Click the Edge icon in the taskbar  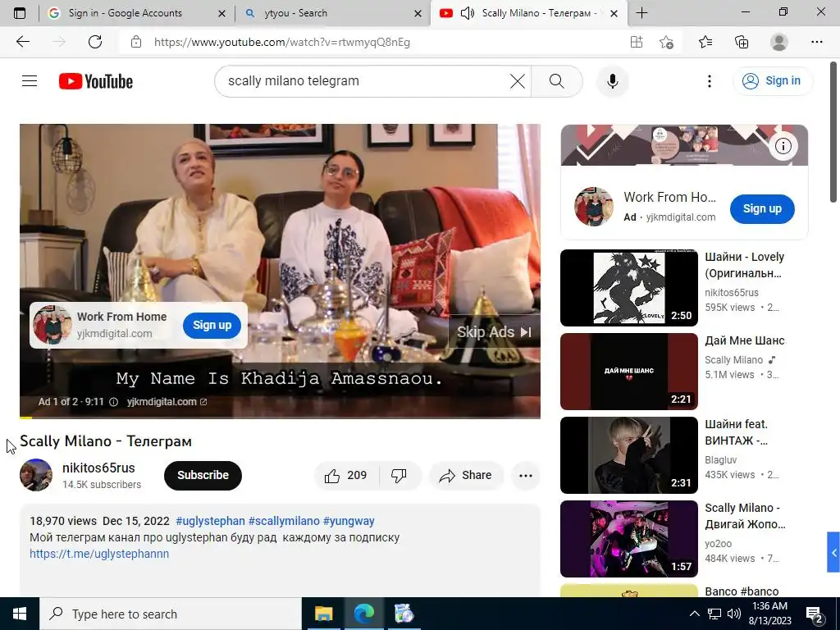pos(363,614)
